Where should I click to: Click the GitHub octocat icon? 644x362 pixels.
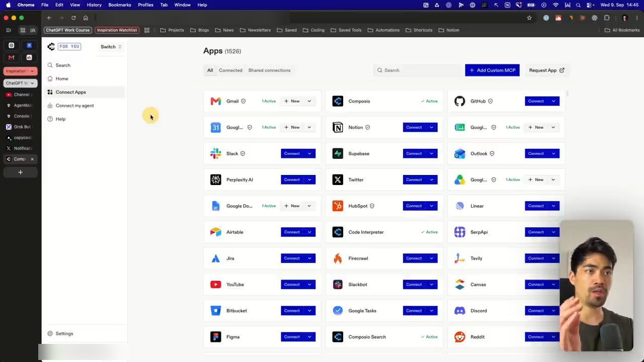[x=460, y=101]
